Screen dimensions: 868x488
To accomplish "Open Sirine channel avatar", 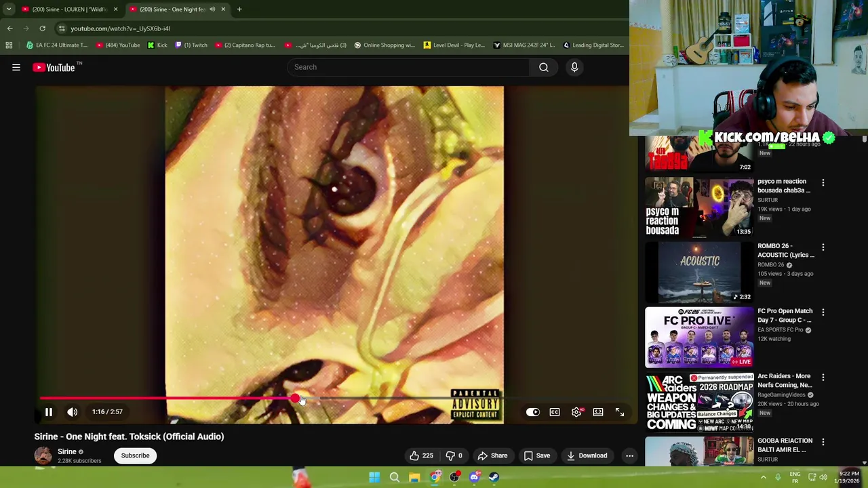I will 43,455.
